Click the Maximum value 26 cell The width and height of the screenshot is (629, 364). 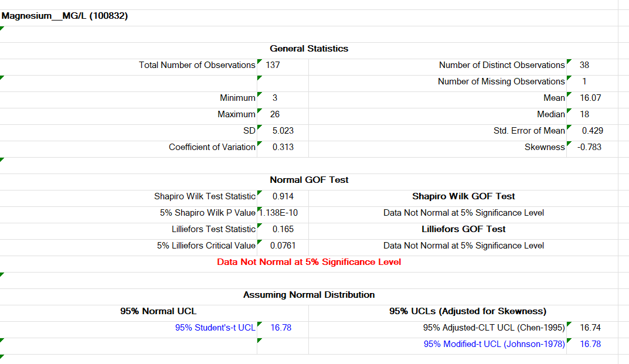pos(275,114)
